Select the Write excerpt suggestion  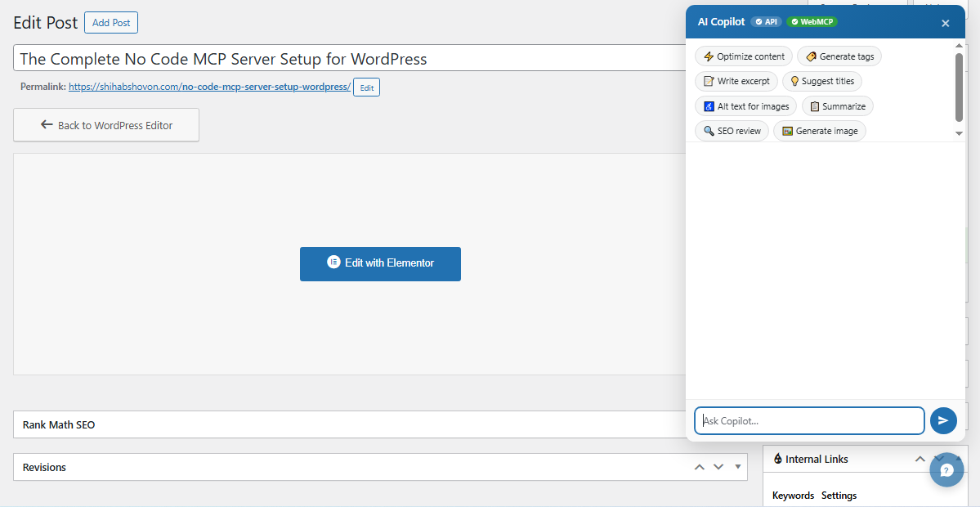point(736,81)
